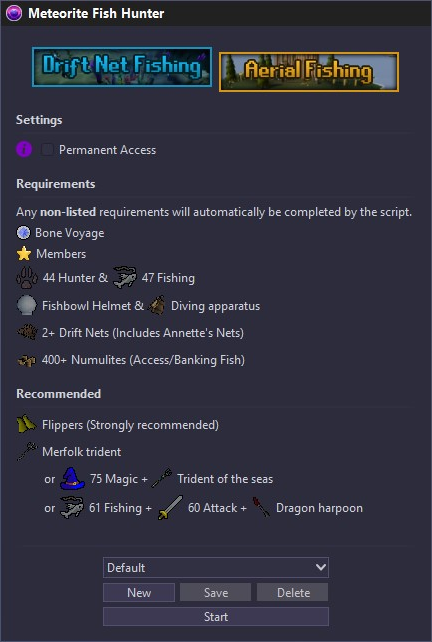Click the Diving apparatus icon

click(x=156, y=305)
